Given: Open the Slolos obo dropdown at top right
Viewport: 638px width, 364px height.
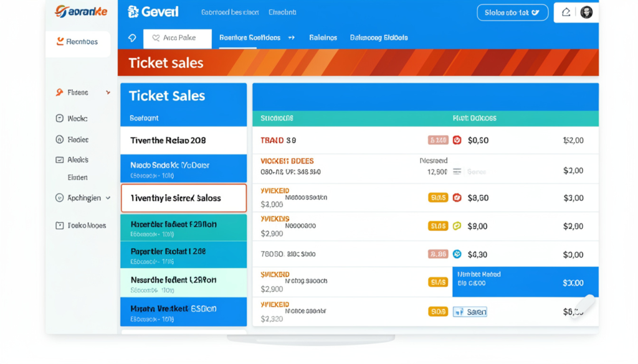Looking at the screenshot, I should (512, 12).
